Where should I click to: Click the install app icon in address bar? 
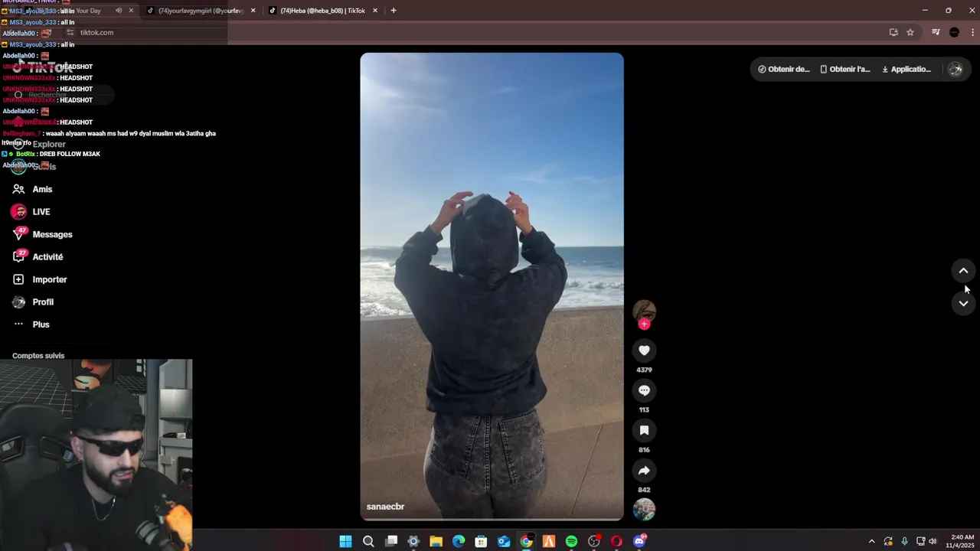point(893,32)
